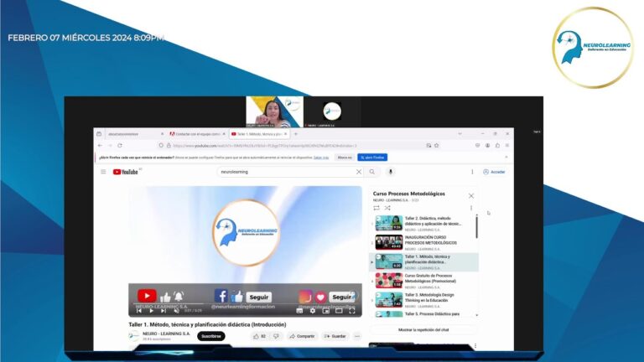
Task: Bookmark this page with the star icon
Action: [x=437, y=145]
